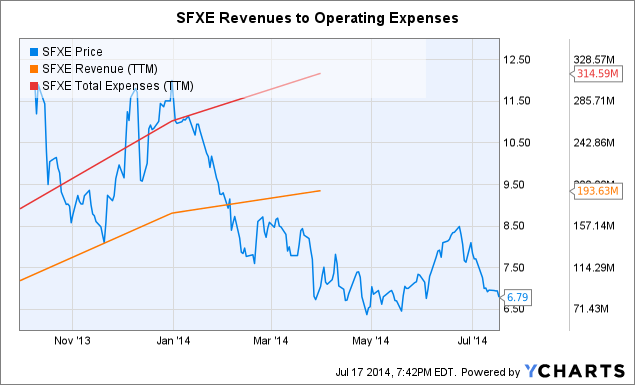This screenshot has height=385, width=635.
Task: Click the 'Jul 17 2014, 7:42PM EDT.' timestamp
Action: coord(396,372)
